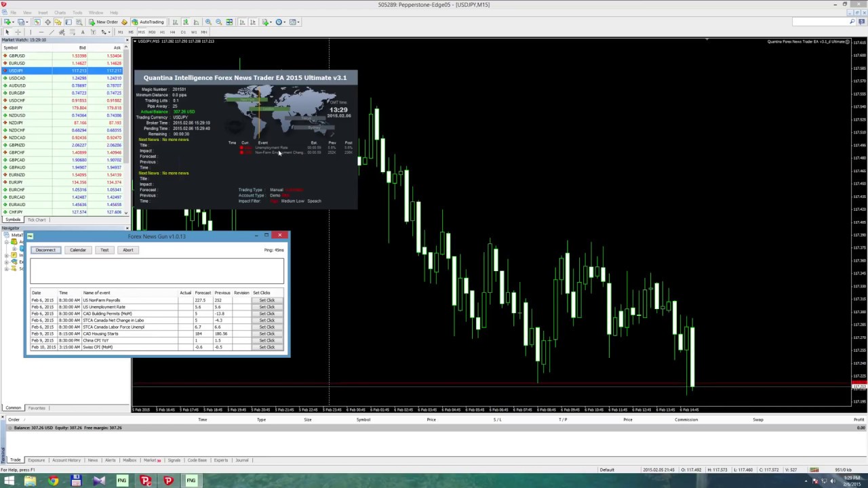
Task: Click Calendar button in Forex News Gun
Action: (x=78, y=250)
